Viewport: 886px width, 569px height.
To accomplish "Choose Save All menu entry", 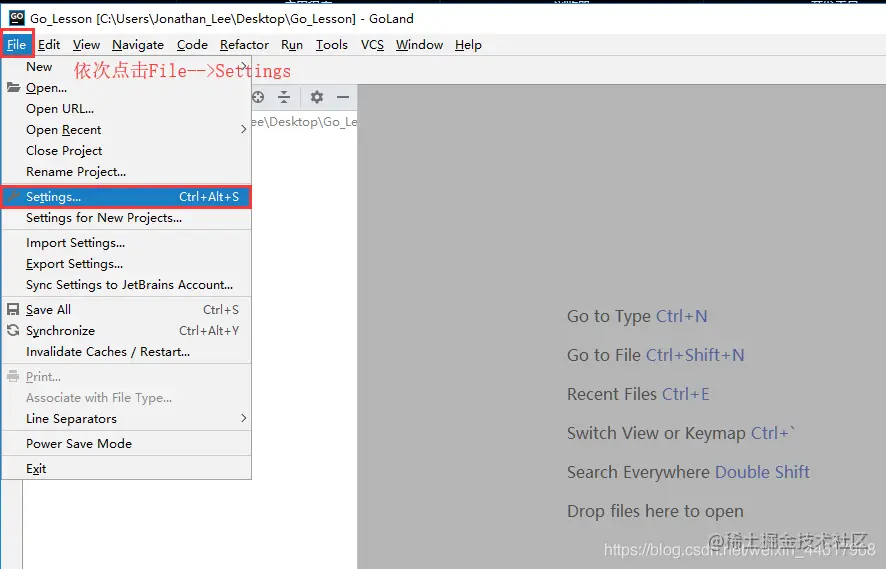I will [x=127, y=310].
